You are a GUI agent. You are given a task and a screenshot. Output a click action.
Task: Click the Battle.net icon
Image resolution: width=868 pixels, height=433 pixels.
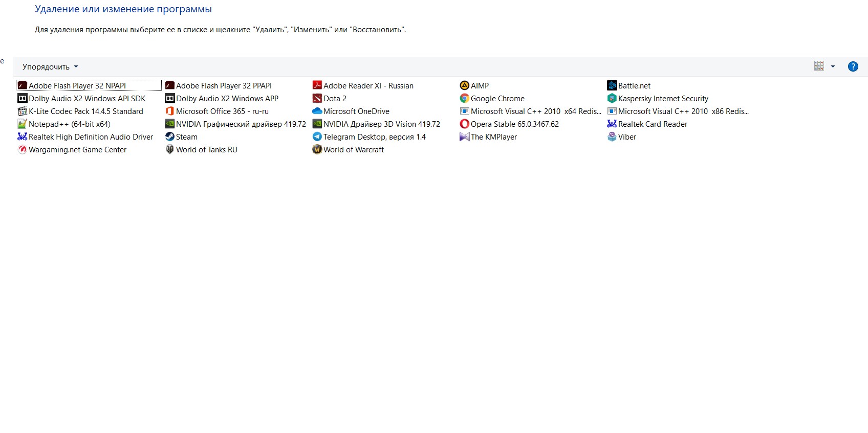(x=612, y=85)
